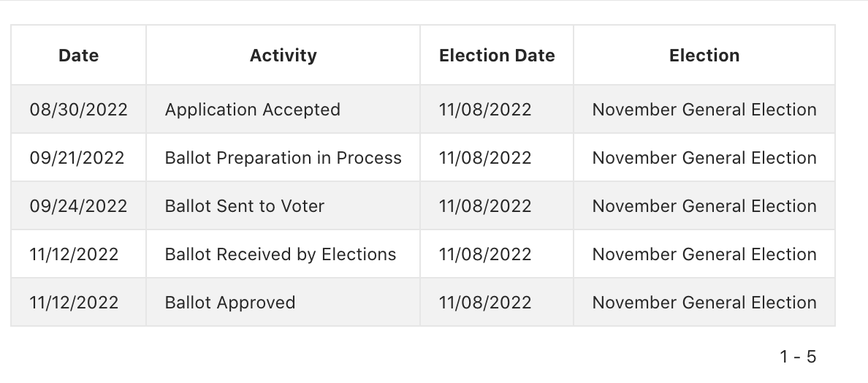Click the 08/30/2022 date cell
The width and height of the screenshot is (868, 383).
(78, 110)
